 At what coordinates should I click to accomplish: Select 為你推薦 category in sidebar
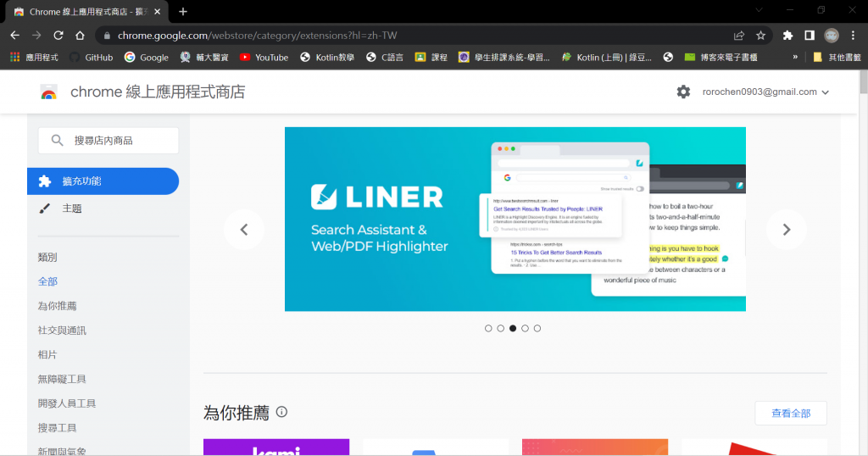click(57, 306)
